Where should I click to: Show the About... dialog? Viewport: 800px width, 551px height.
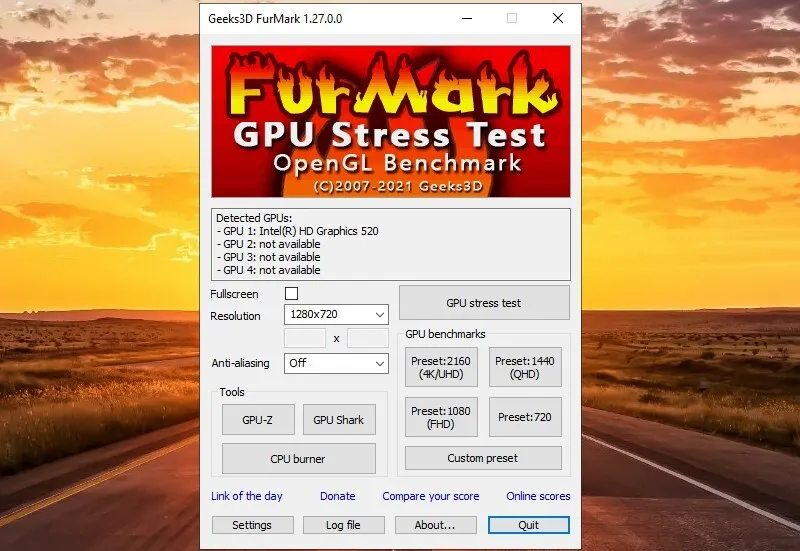pos(435,525)
